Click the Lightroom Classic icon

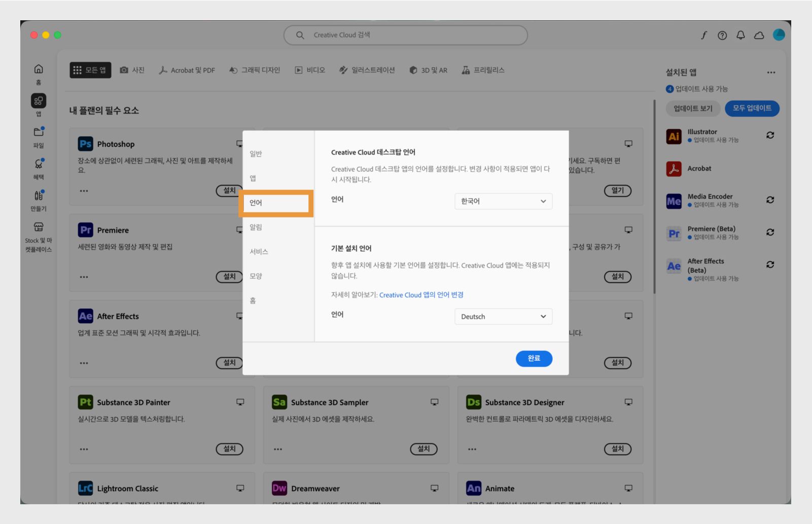[85, 489]
